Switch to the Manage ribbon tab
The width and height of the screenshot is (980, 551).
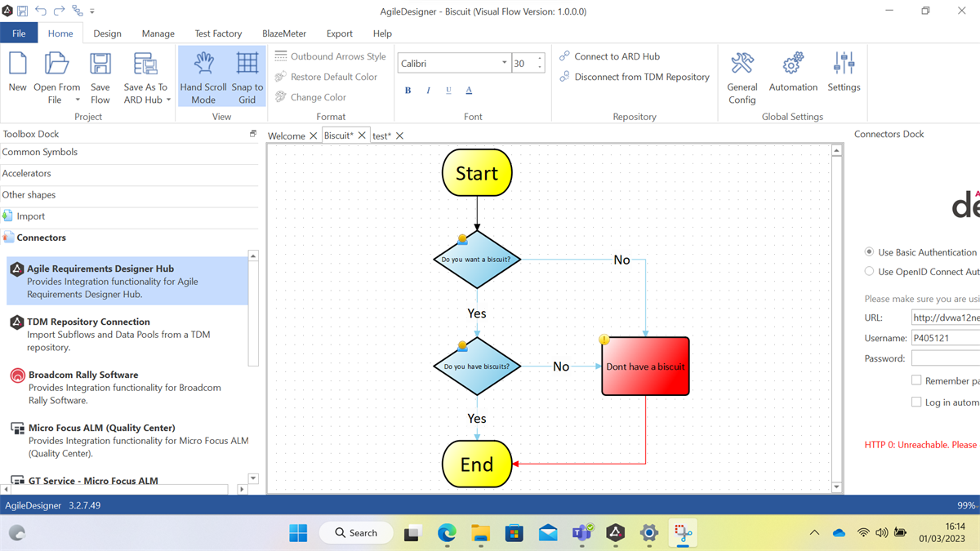(158, 33)
